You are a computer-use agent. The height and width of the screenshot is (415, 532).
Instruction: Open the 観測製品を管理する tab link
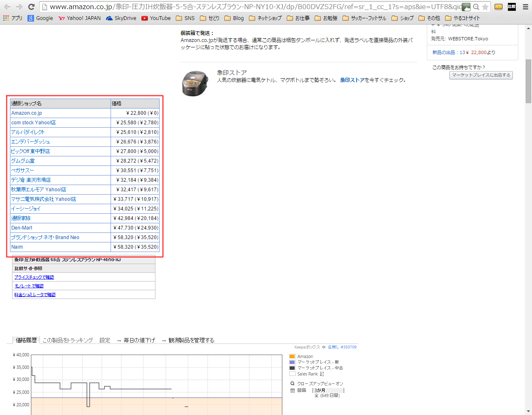pos(188,340)
